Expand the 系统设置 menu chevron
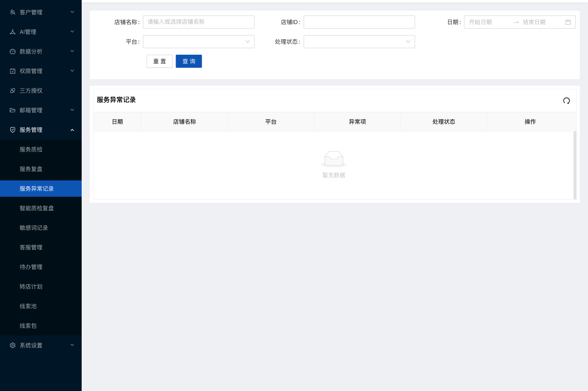 click(72, 345)
